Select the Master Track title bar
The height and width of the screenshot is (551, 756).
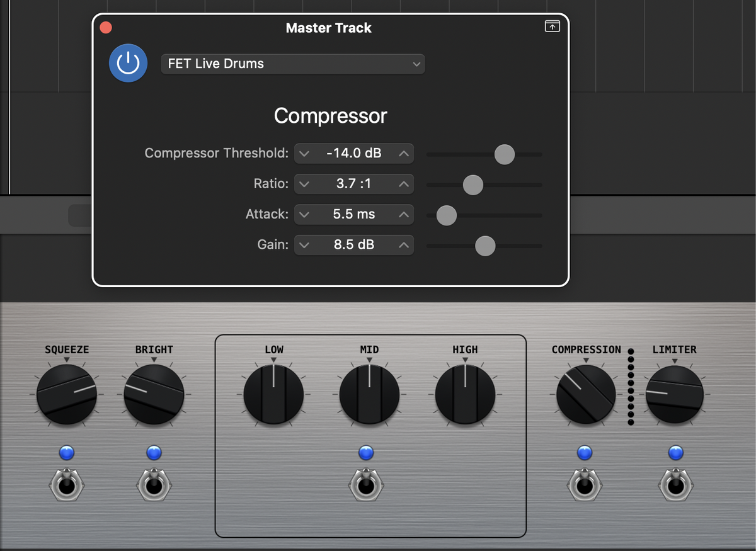coord(328,28)
